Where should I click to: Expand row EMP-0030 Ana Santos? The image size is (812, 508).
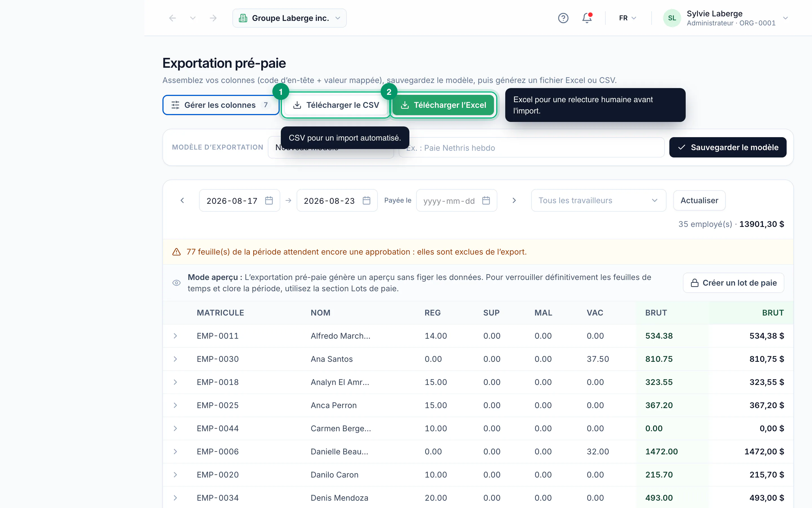tap(175, 359)
